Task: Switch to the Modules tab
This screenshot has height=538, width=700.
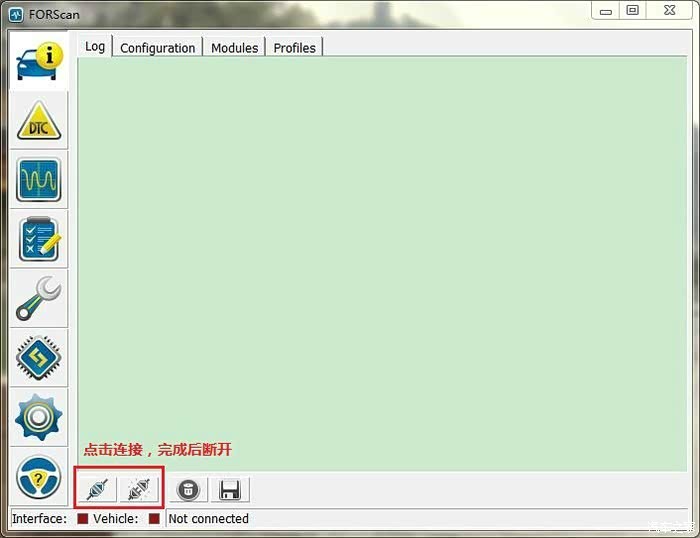Action: pos(234,48)
